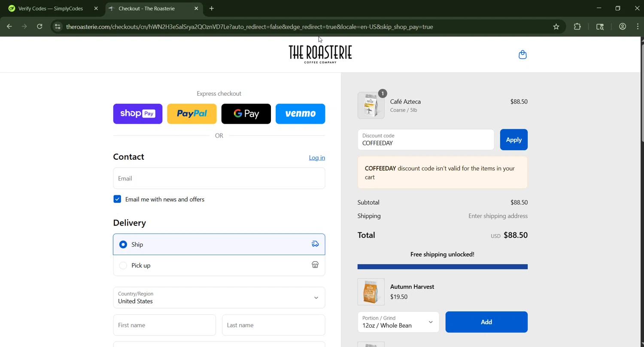Add Autumn Harvest to the order
644x347 pixels.
click(x=486, y=322)
